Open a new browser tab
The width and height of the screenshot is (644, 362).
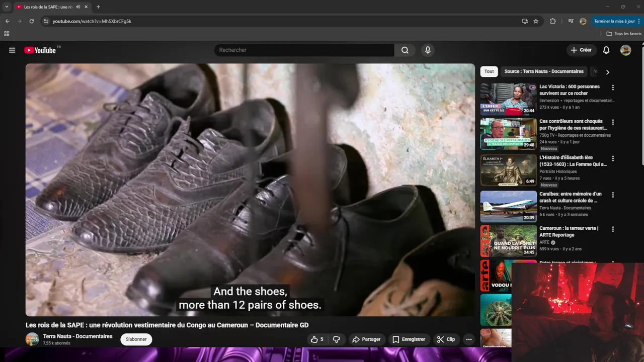point(98,7)
